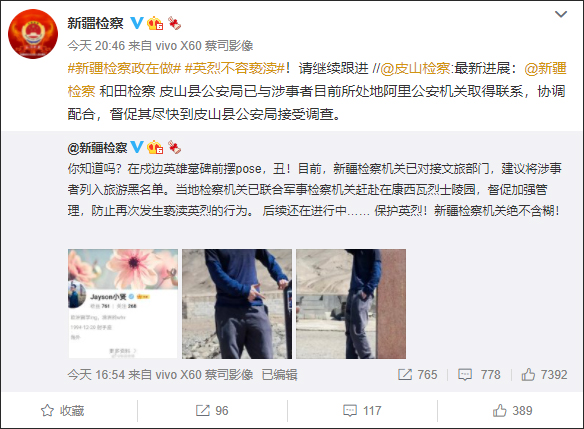Viewport: 584px width, 429px height.
Task: View the Jayson小贤 profile screenshot thumbnail
Action: (123, 304)
